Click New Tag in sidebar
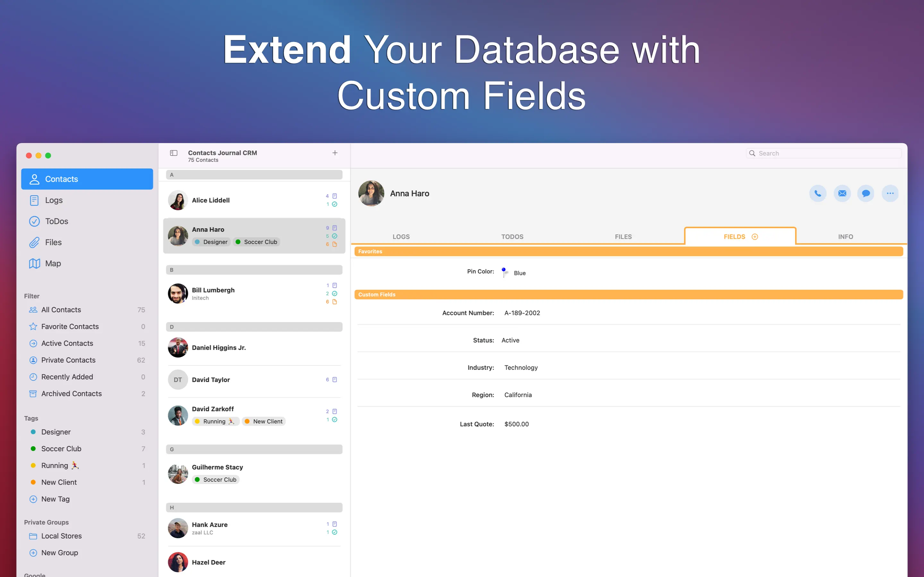924x577 pixels. click(56, 499)
